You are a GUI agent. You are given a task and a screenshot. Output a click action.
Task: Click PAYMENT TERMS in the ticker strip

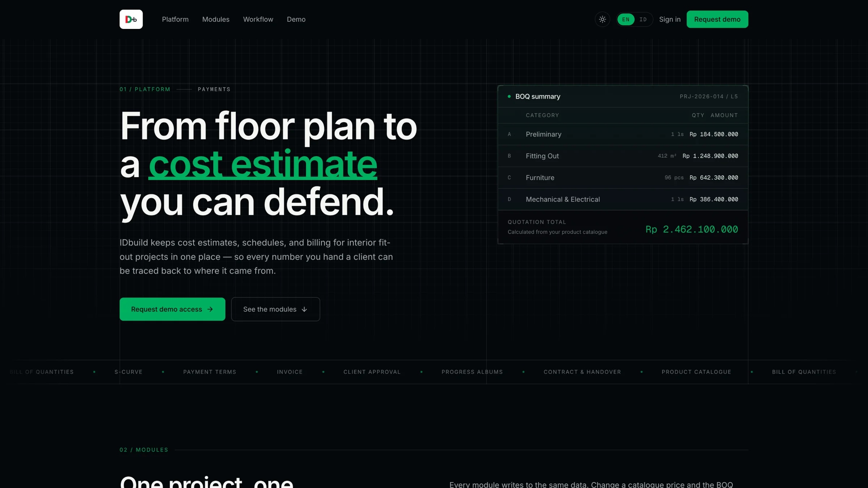tap(209, 372)
